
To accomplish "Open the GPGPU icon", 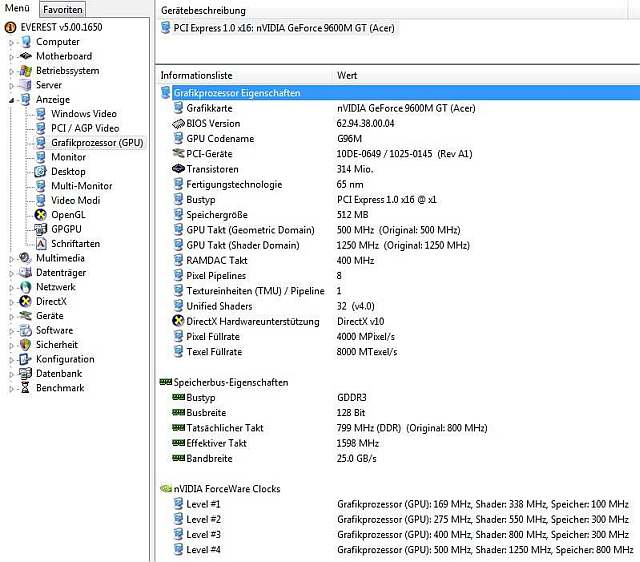I will click(40, 229).
